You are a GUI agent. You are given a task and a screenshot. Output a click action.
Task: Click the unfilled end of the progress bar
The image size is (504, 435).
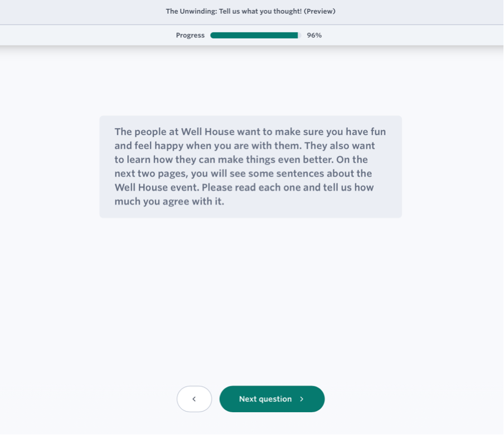[300, 35]
